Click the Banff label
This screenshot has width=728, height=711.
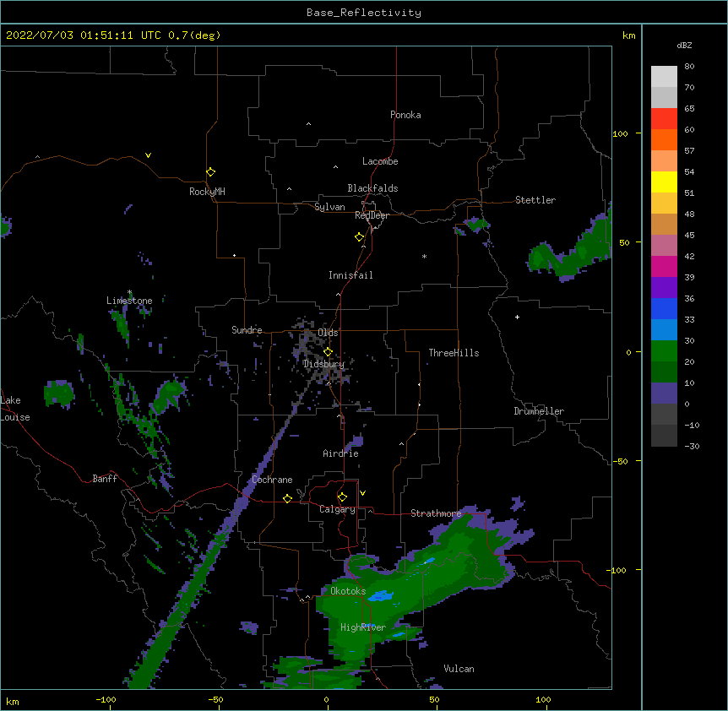tap(105, 479)
